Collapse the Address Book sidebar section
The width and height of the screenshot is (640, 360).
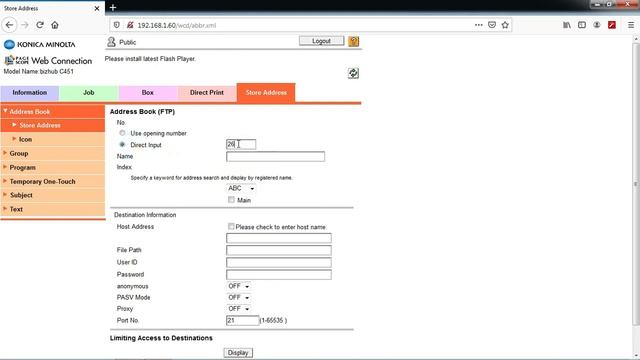point(53,111)
